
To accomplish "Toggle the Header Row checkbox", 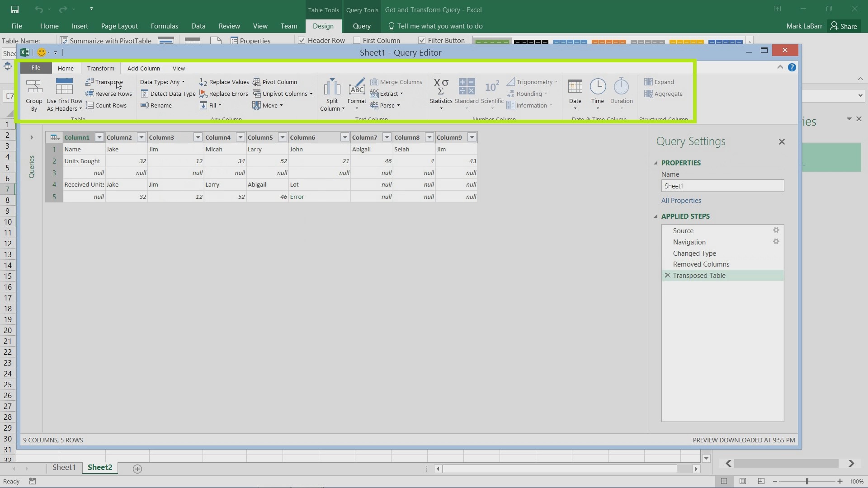I will [302, 40].
